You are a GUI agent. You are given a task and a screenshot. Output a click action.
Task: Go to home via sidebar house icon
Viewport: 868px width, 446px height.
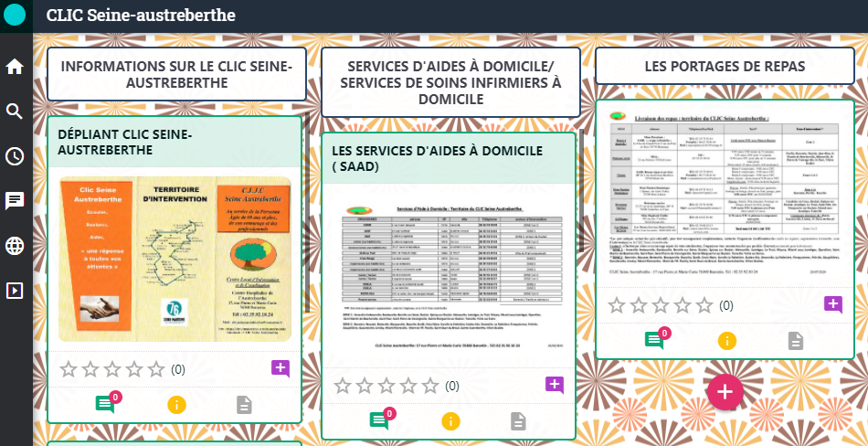[x=15, y=67]
